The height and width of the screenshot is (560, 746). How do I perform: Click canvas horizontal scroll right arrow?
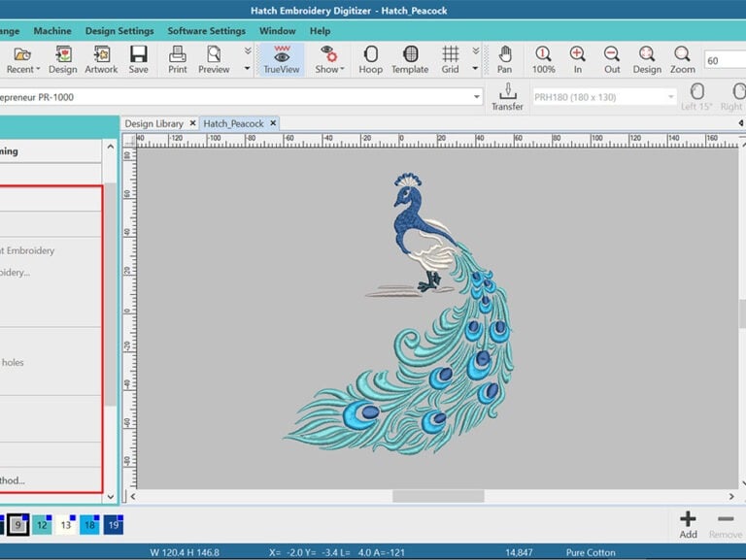731,496
